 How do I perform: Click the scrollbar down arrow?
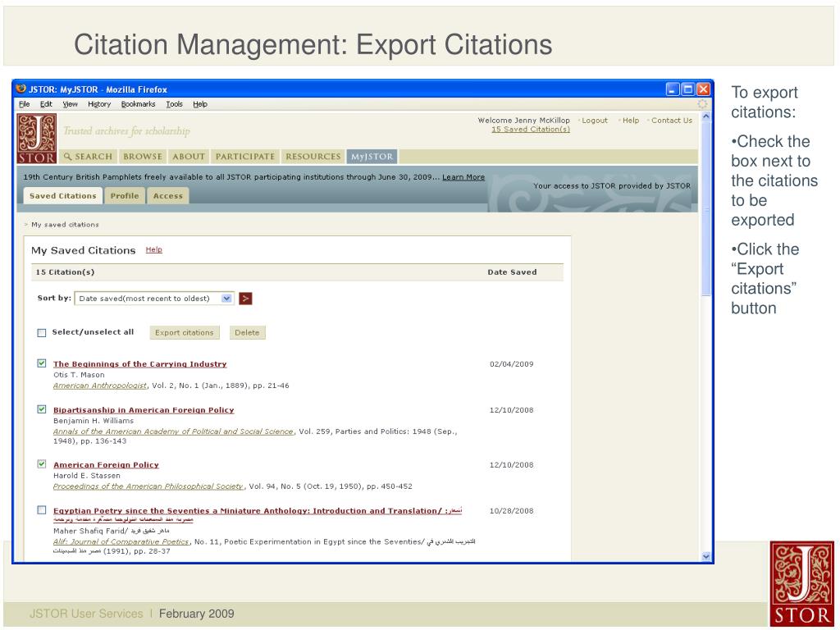click(x=705, y=557)
